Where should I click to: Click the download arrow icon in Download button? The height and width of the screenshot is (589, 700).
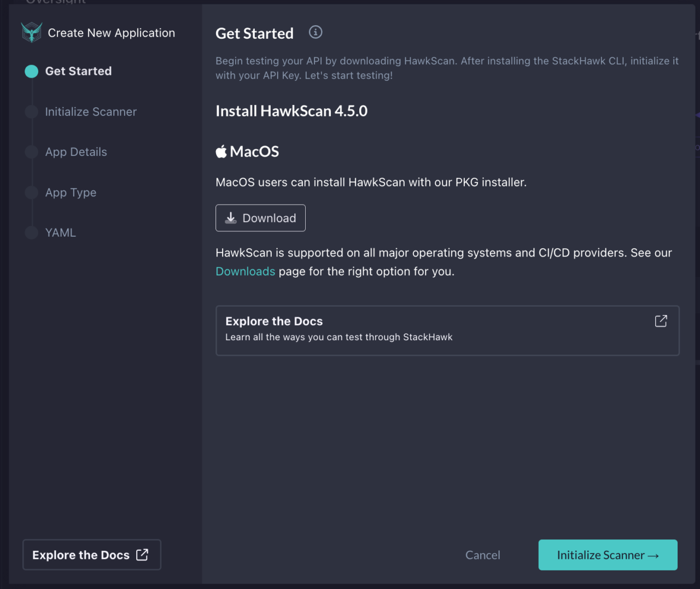point(231,218)
